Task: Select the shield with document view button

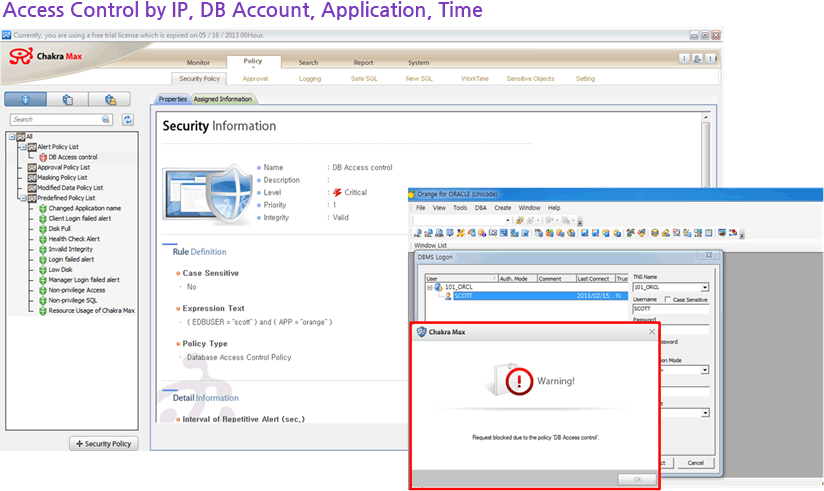Action: pyautogui.click(x=67, y=99)
